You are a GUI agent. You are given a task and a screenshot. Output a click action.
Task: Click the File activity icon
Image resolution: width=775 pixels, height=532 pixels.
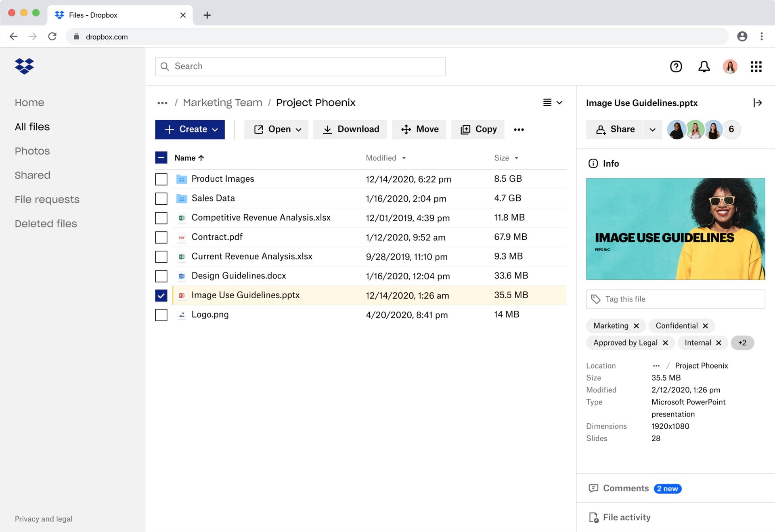pos(593,517)
